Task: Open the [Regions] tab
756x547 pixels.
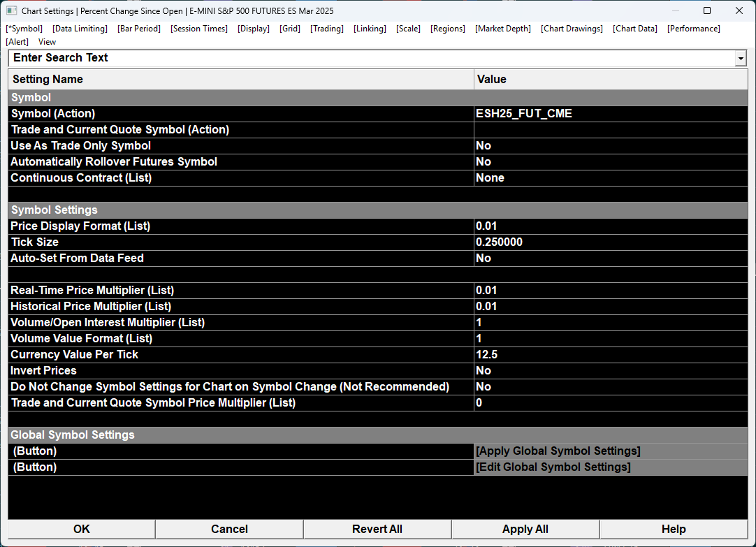Action: coord(448,29)
